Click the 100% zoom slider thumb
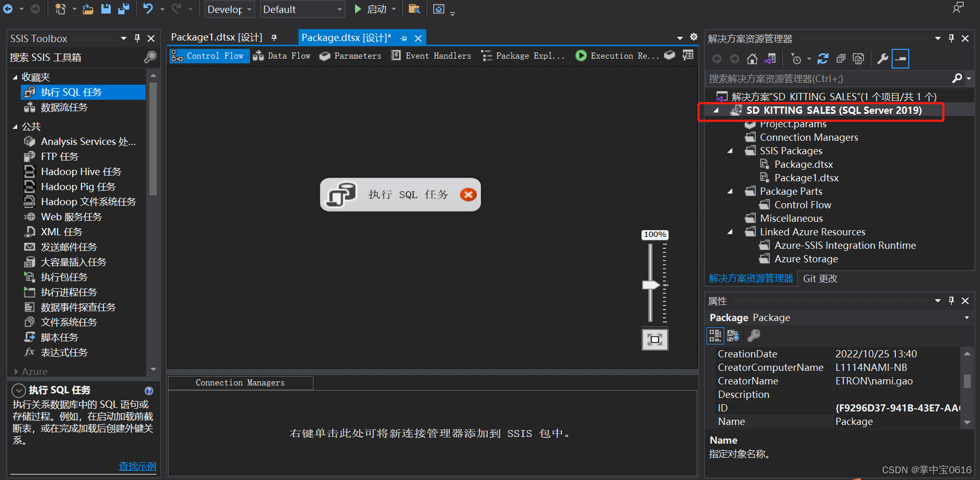Image resolution: width=980 pixels, height=480 pixels. click(650, 285)
